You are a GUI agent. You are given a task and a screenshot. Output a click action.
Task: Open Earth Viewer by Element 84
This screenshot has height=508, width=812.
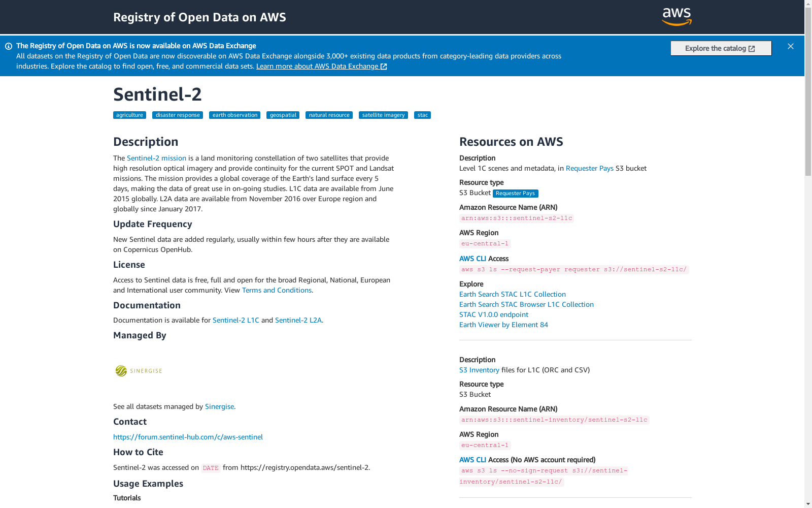point(503,325)
